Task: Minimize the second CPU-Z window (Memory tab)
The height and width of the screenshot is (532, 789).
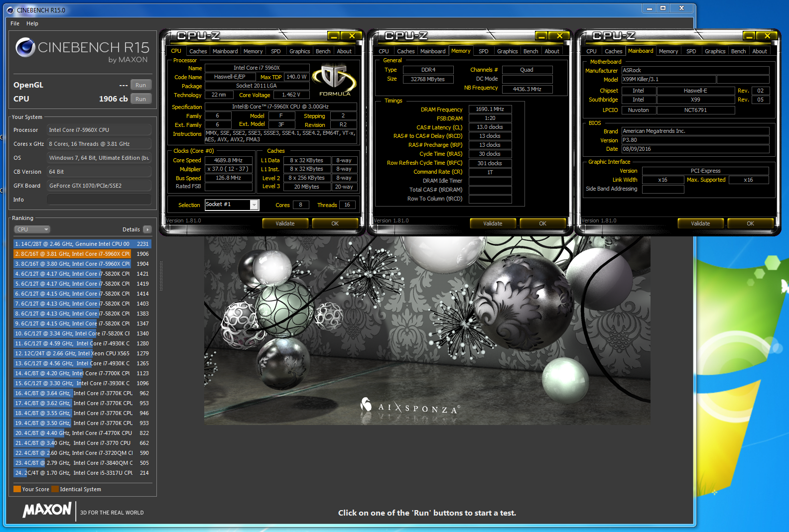Action: click(x=541, y=36)
